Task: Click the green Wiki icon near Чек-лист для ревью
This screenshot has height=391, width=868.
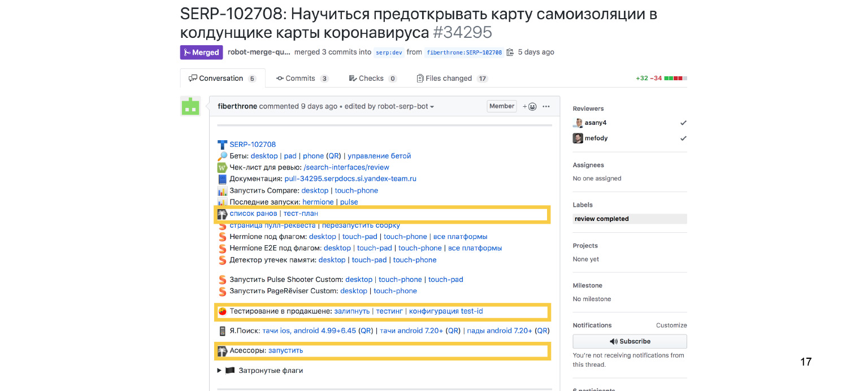Action: [222, 167]
